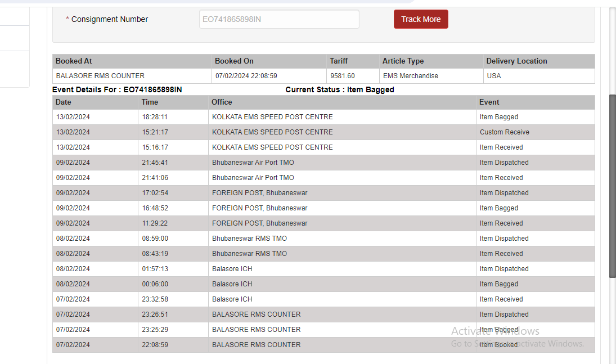
Task: Click the page vertical scrollbar thumb
Action: point(612,186)
